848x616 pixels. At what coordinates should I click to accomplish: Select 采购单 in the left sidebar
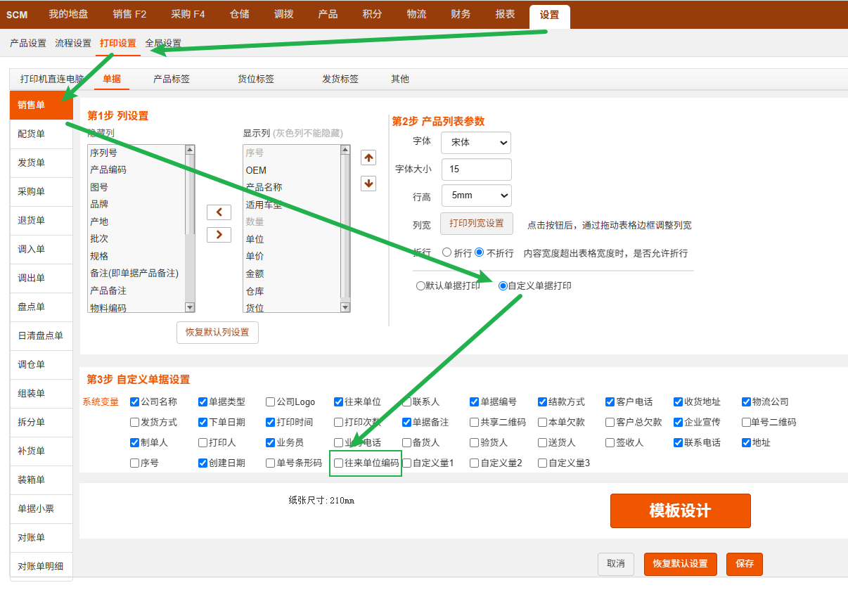pos(41,192)
